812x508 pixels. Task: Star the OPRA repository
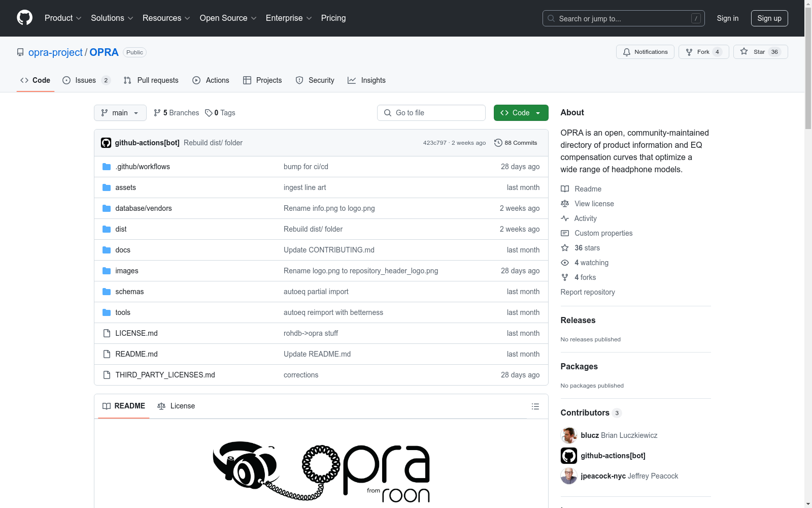click(x=760, y=52)
